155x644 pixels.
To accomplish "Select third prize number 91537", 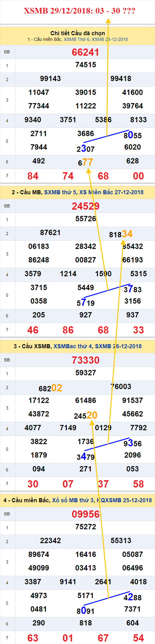I will coord(132,400).
